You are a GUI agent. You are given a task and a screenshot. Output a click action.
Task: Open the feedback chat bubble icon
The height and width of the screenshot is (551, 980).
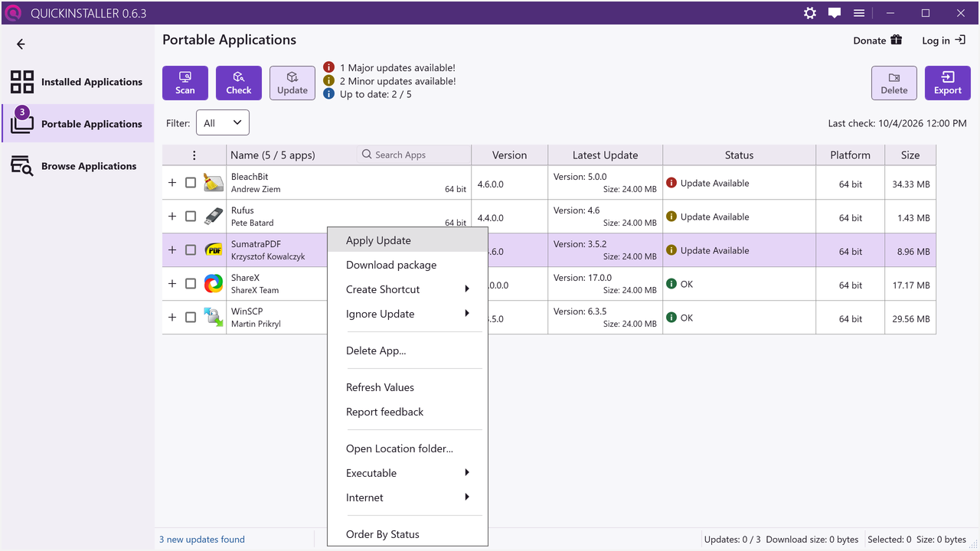pos(835,13)
